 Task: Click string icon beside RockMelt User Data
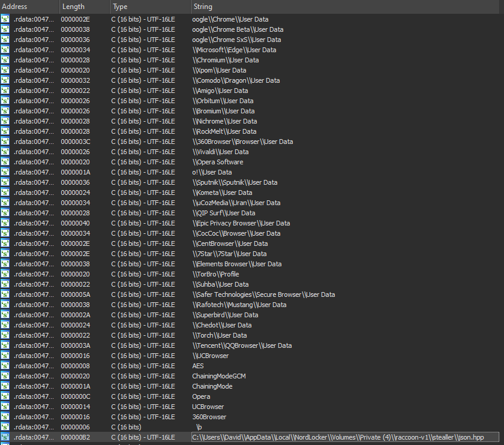coord(5,131)
